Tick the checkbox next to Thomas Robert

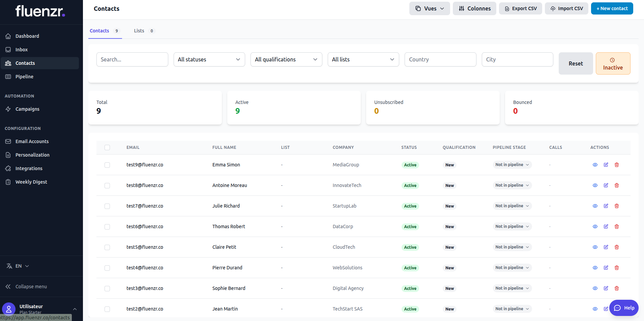(107, 227)
